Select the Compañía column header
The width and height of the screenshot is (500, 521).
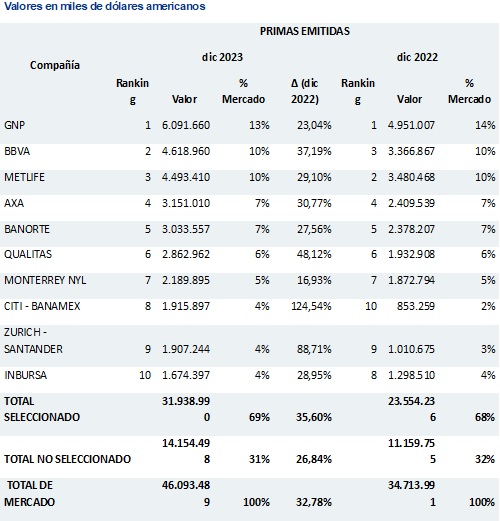[55, 65]
